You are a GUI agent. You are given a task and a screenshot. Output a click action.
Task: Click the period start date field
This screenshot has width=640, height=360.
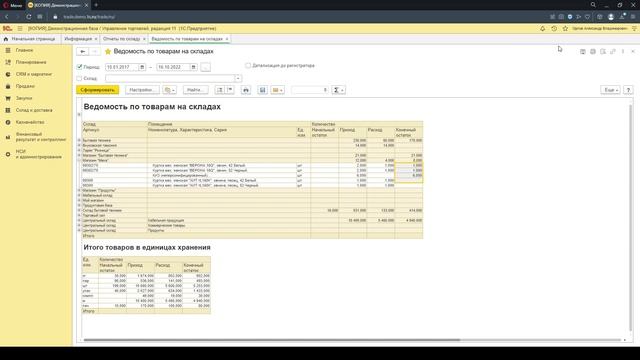click(122, 67)
